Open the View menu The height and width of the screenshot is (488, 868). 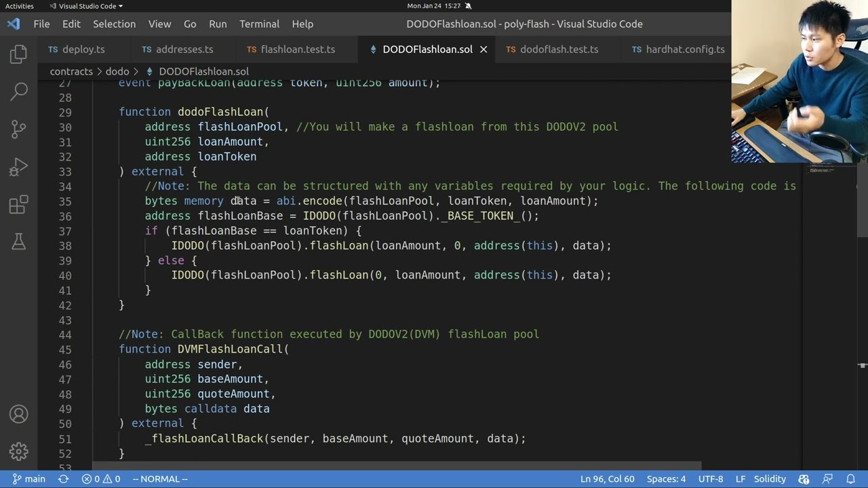[x=159, y=24]
